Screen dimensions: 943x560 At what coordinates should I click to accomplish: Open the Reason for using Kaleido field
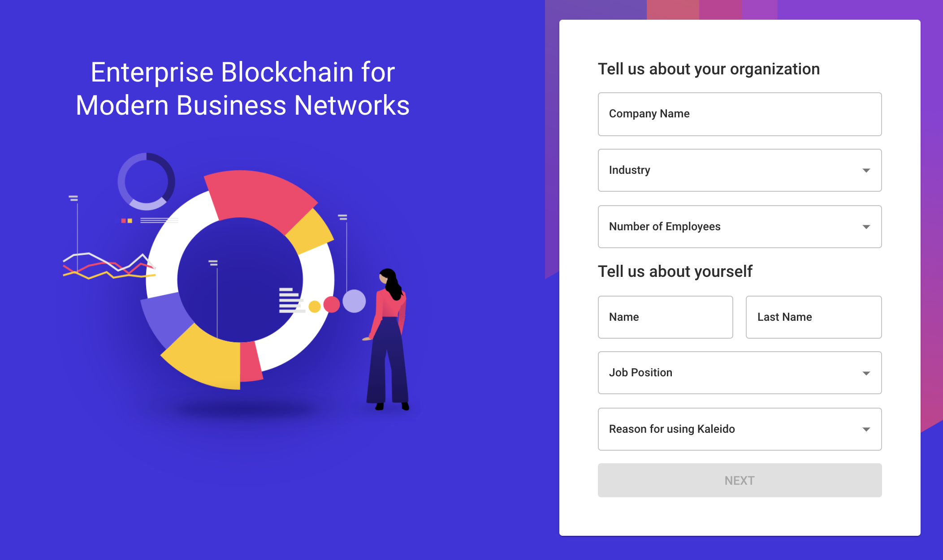coord(740,429)
